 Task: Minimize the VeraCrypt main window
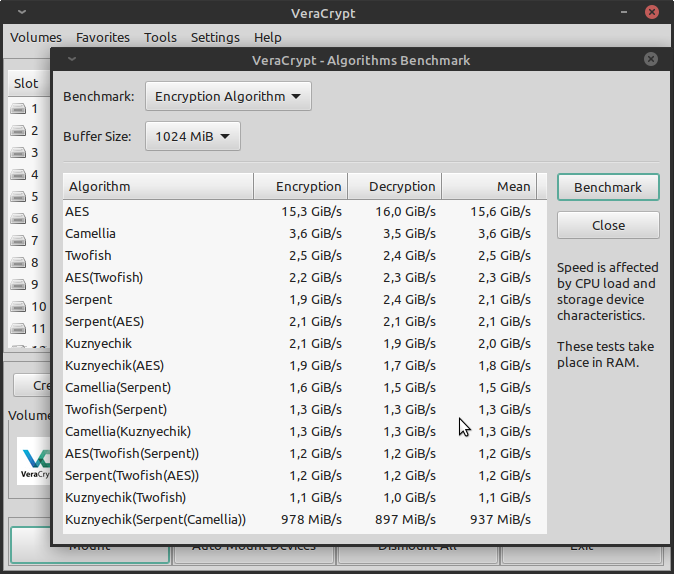(x=624, y=12)
